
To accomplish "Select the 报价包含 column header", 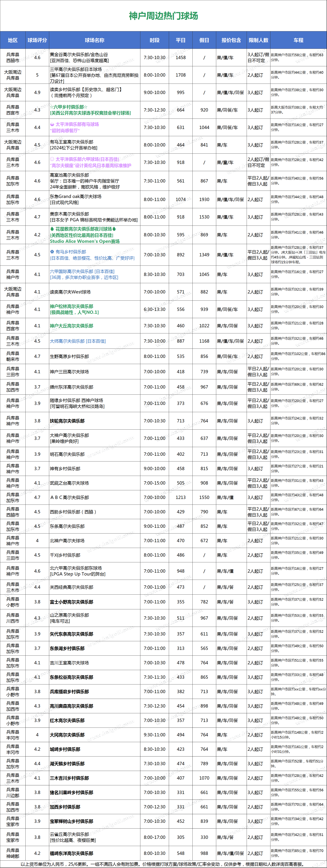I will pyautogui.click(x=231, y=40).
